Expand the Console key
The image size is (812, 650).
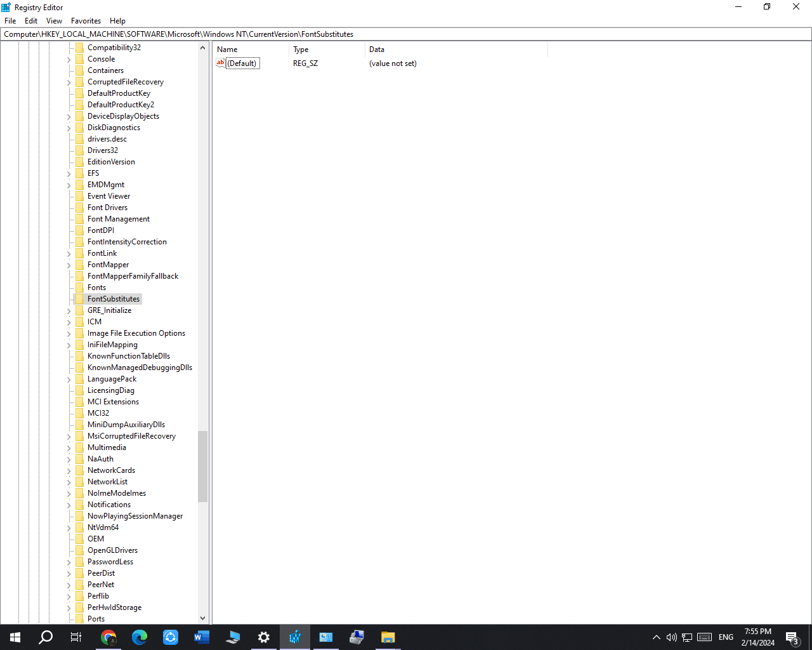69,60
